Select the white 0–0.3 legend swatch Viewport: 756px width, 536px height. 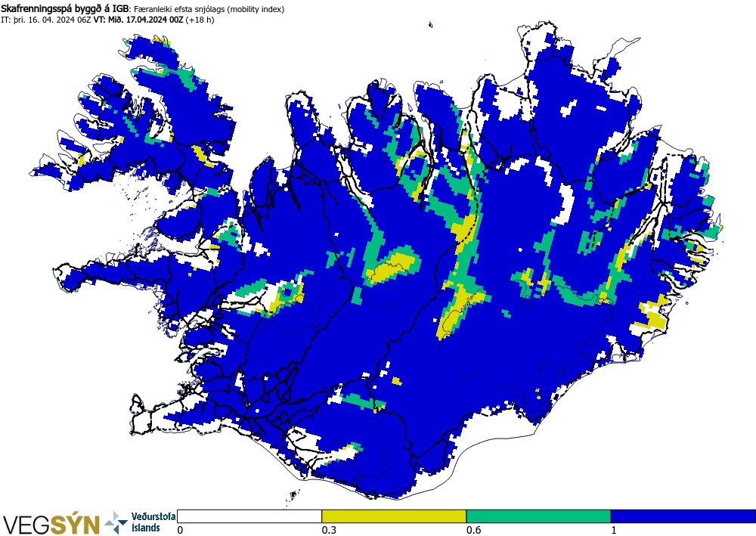tap(249, 516)
